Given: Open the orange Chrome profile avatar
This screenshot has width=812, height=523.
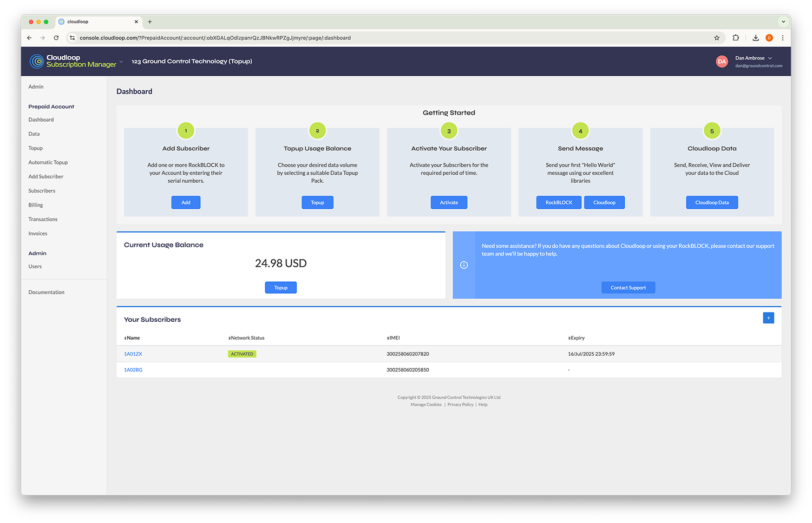Looking at the screenshot, I should click(x=769, y=38).
